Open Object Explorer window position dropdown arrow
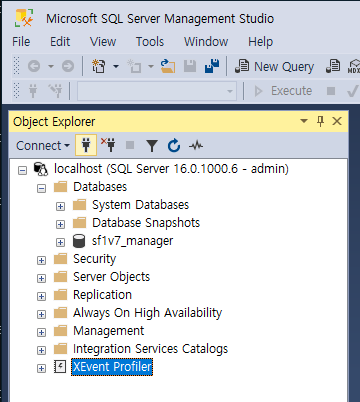This screenshot has width=360, height=402. coord(304,121)
